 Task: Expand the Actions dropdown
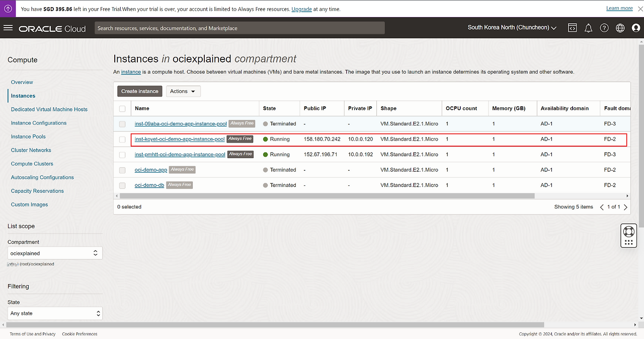pos(183,91)
